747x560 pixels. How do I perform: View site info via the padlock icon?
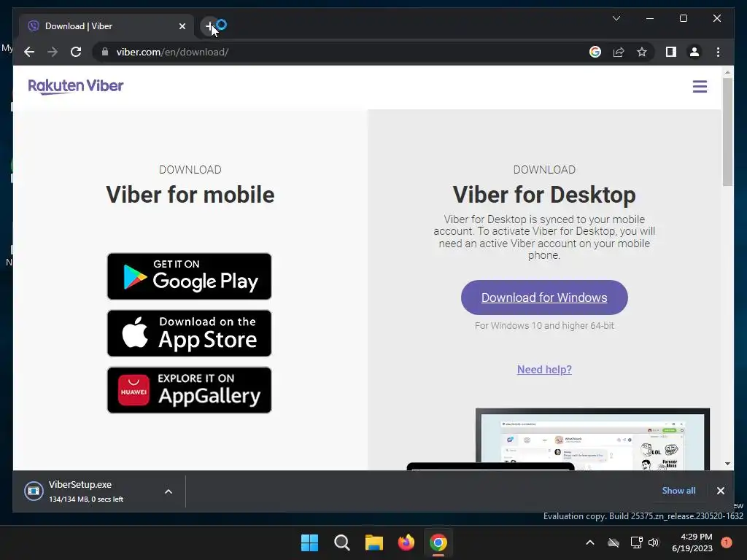(105, 52)
